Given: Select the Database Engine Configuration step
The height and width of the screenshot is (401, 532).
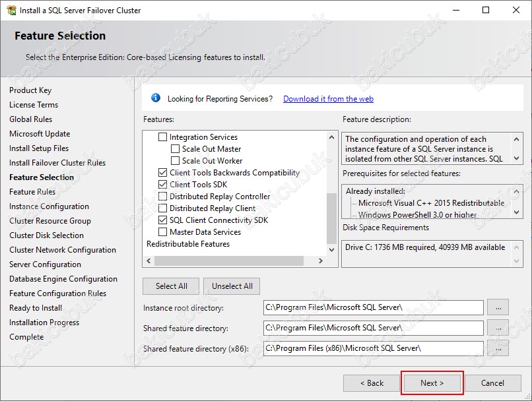Looking at the screenshot, I should pyautogui.click(x=63, y=279).
